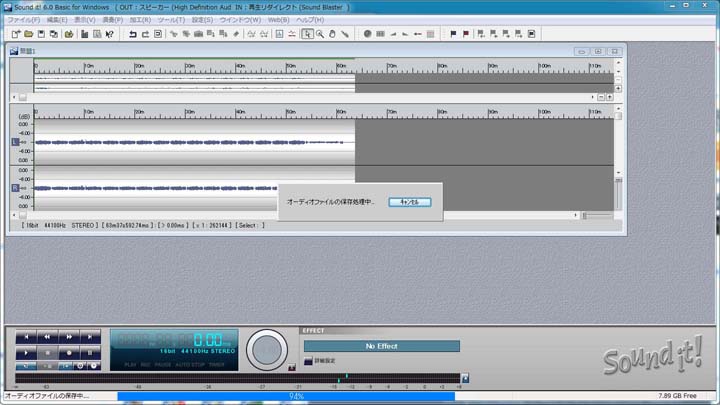720x405 pixels.
Task: Click the fast-forward transport button
Action: click(x=68, y=337)
